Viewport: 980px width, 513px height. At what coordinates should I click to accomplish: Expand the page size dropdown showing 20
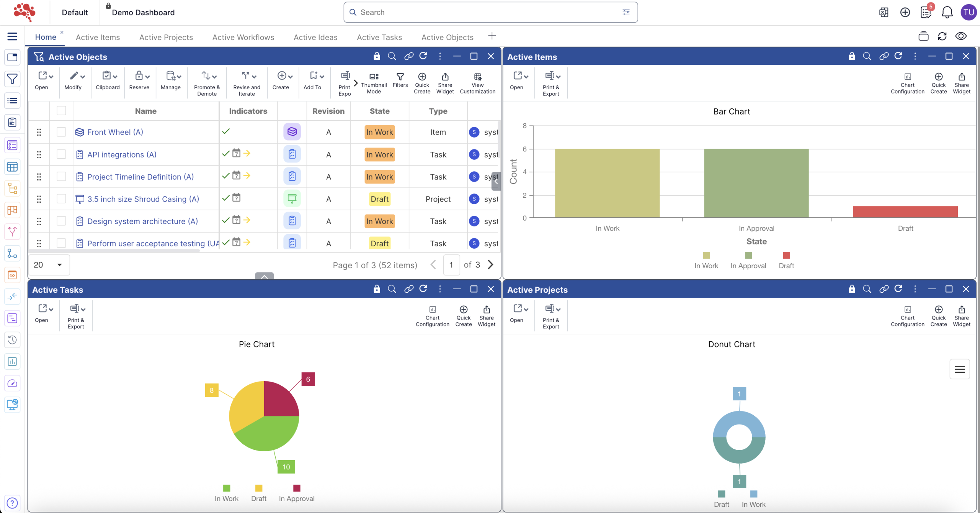point(49,265)
